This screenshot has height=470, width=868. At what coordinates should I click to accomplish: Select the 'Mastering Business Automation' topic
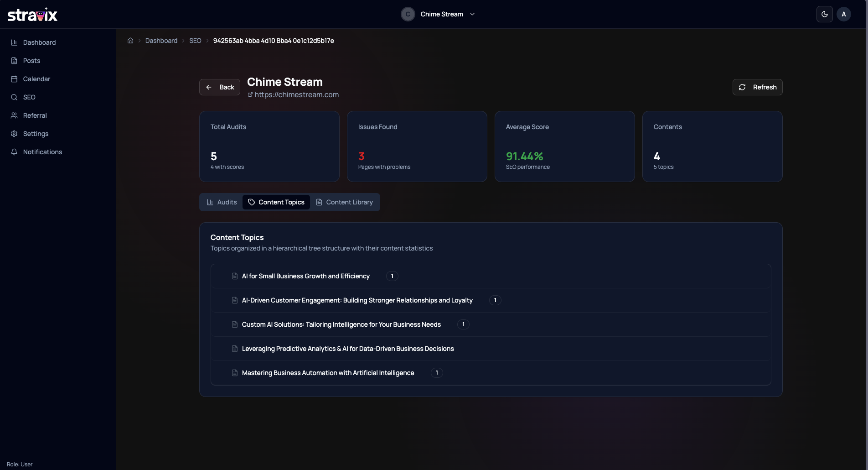[491, 373]
